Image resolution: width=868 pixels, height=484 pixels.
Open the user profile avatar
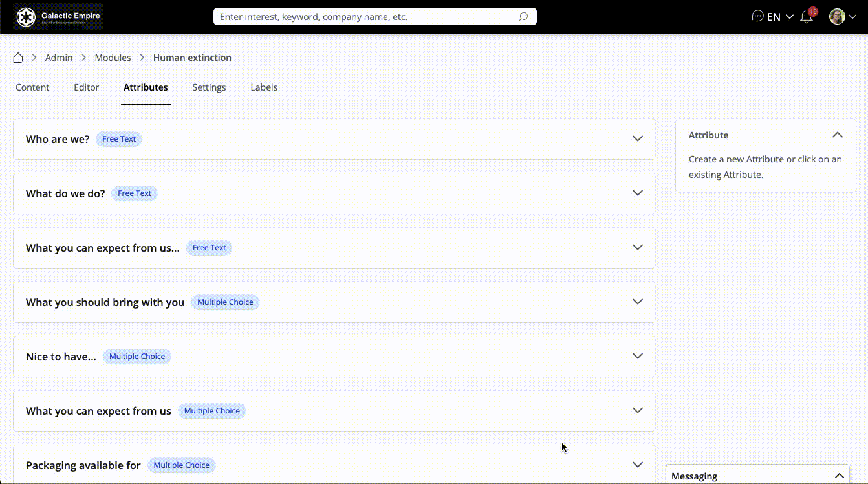click(x=837, y=17)
